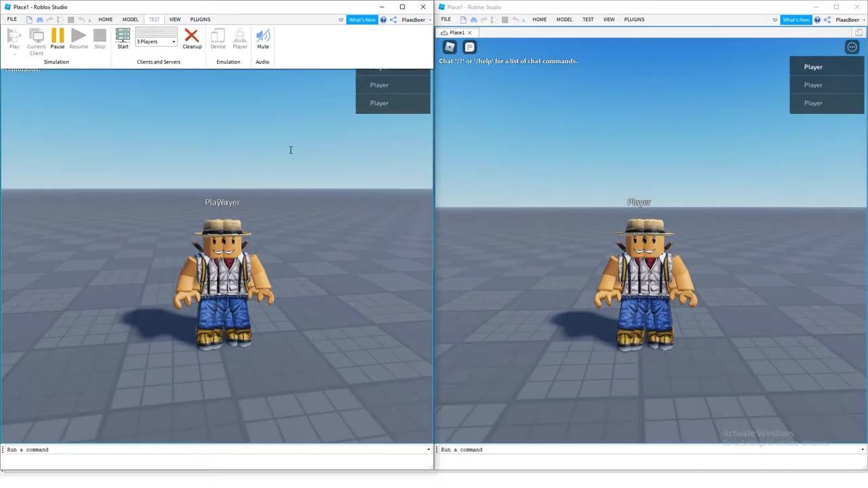Select the top Player entry in right player list
Image resolution: width=868 pixels, height=488 pixels.
(827, 67)
